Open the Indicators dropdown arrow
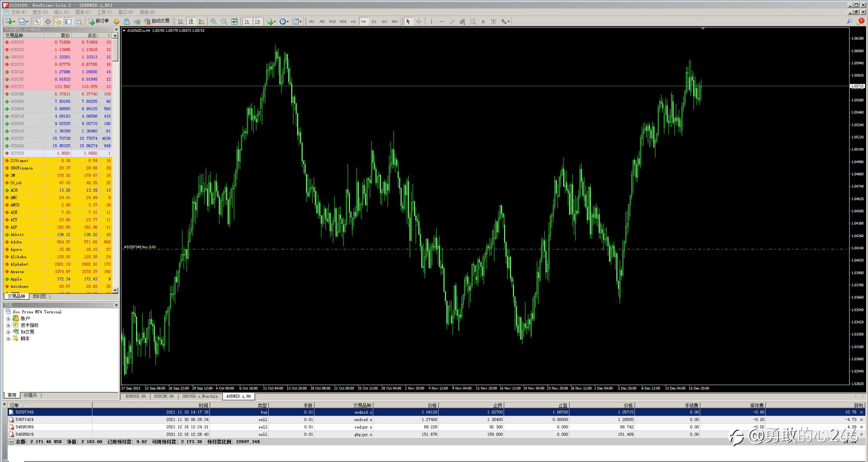Viewport: 868px width, 462px height. (275, 21)
